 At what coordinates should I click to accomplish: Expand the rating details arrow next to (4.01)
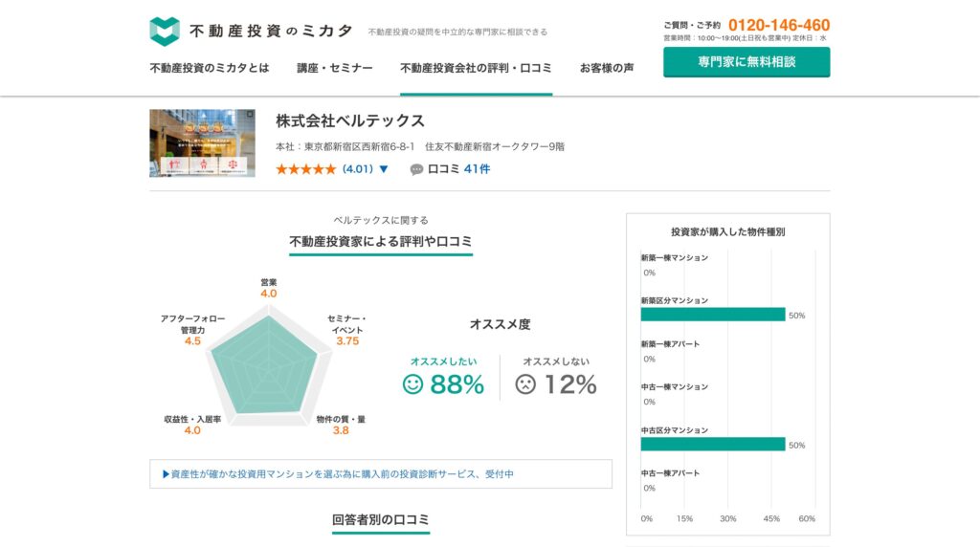(x=384, y=169)
